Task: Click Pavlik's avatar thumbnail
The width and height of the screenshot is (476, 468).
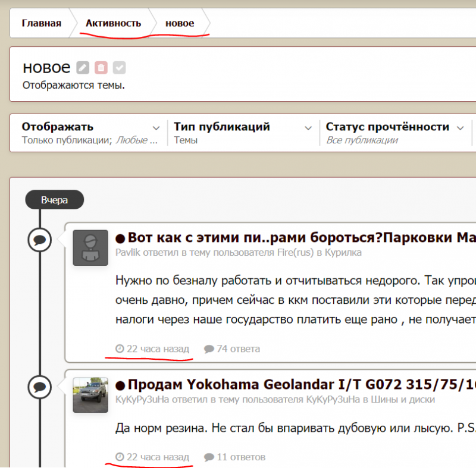Action: (x=90, y=248)
